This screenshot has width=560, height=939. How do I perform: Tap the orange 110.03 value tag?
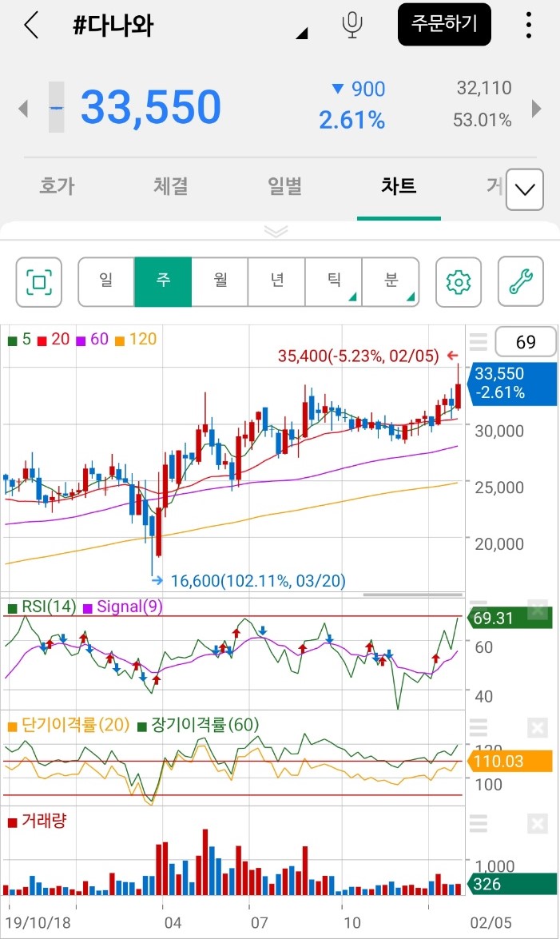509,761
